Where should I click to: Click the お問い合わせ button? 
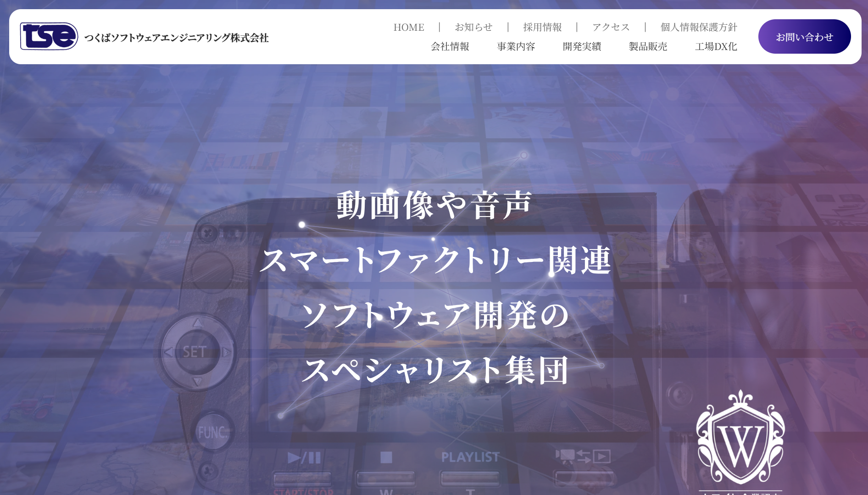pos(804,37)
